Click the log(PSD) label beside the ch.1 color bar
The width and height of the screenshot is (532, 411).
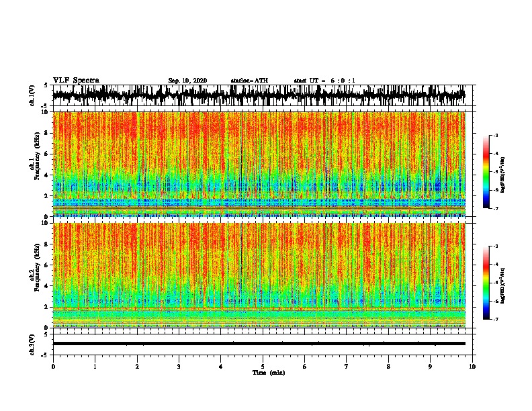point(503,175)
